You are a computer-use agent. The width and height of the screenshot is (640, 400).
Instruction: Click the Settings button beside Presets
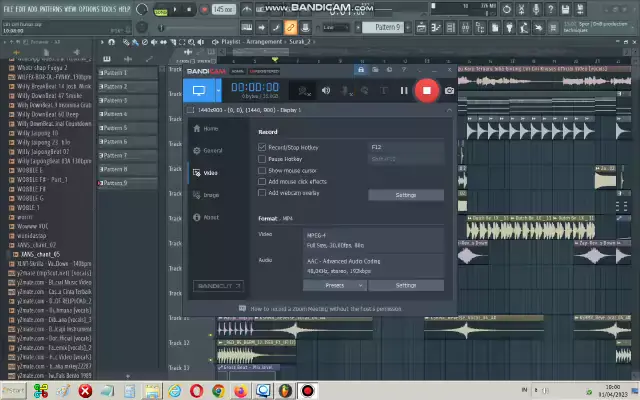(405, 285)
